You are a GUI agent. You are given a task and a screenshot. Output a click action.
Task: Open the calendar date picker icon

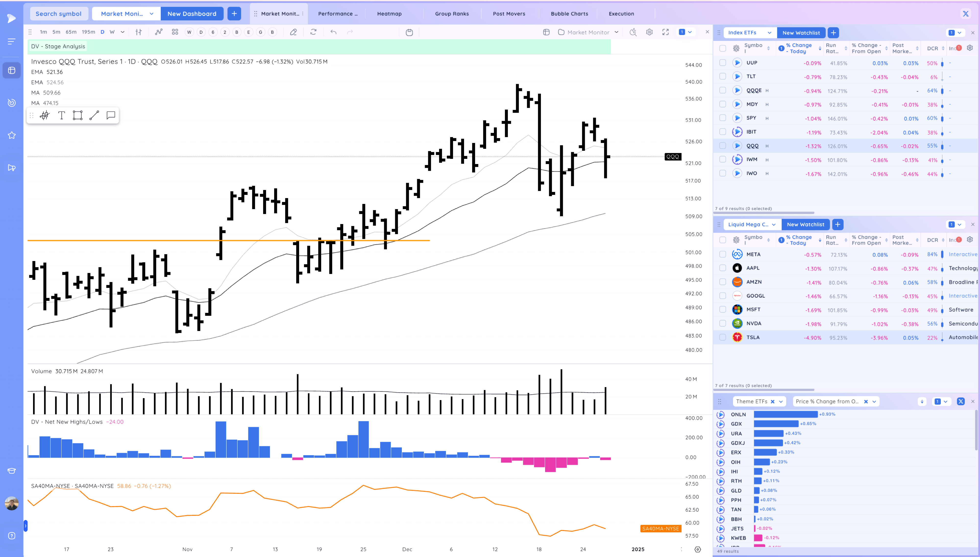click(x=409, y=32)
